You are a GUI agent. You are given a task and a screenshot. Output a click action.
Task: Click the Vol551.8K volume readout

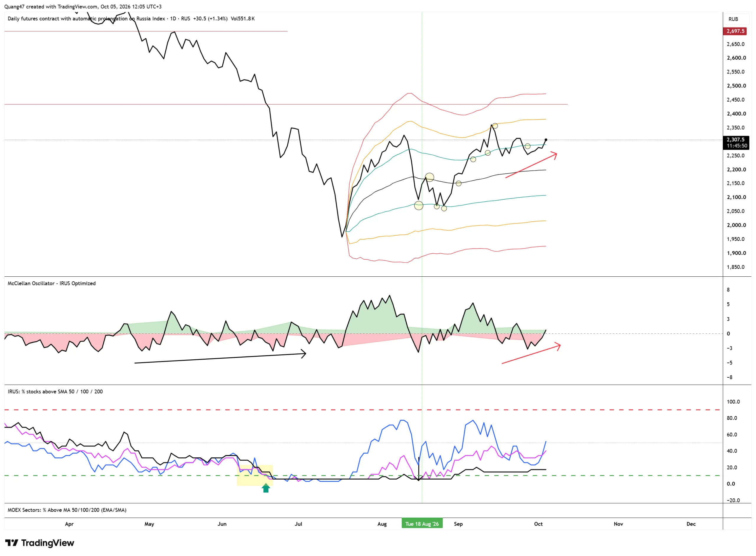point(243,19)
